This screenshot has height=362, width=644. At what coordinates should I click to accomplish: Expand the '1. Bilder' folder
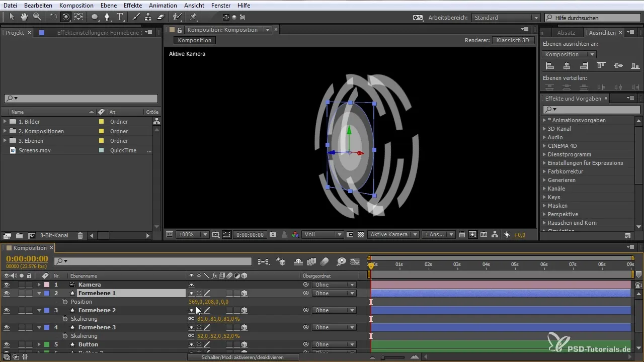tap(5, 122)
